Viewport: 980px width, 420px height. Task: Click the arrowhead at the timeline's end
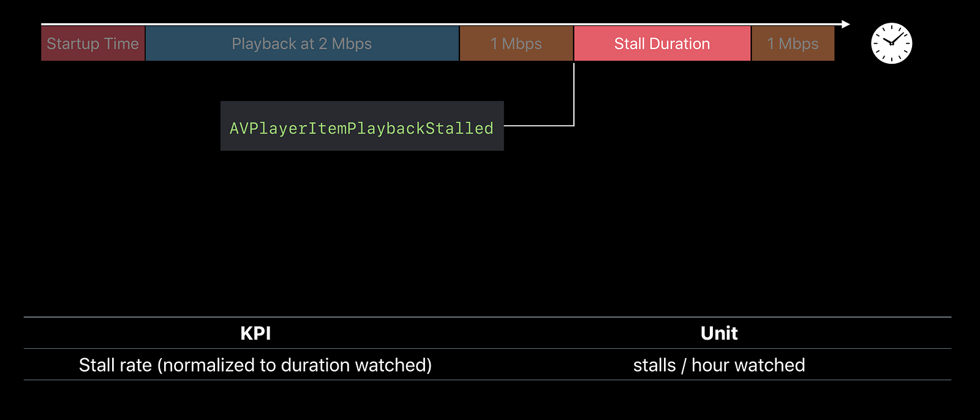click(846, 25)
